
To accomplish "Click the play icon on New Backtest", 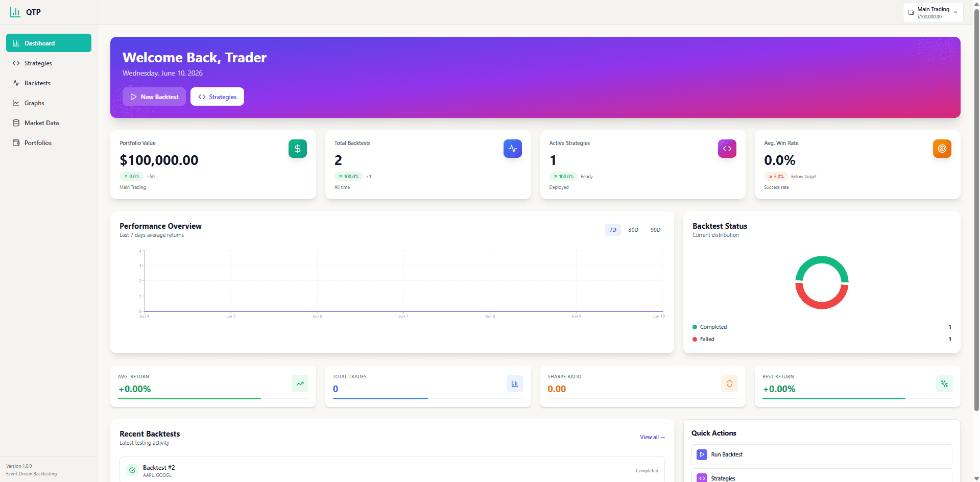I will click(x=134, y=97).
